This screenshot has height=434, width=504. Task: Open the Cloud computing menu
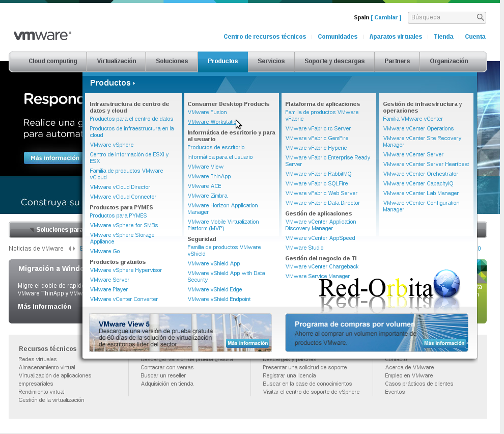[53, 61]
